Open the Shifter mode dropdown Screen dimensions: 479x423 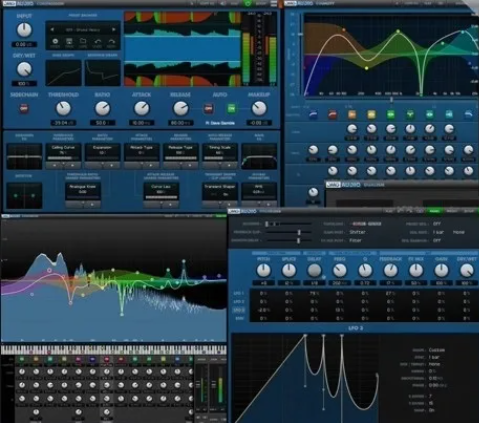pyautogui.click(x=357, y=232)
